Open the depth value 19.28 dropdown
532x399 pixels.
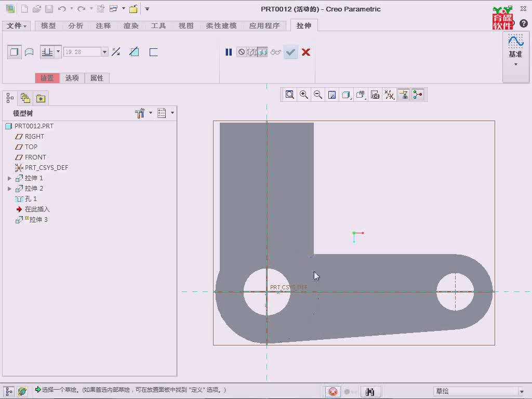[104, 52]
